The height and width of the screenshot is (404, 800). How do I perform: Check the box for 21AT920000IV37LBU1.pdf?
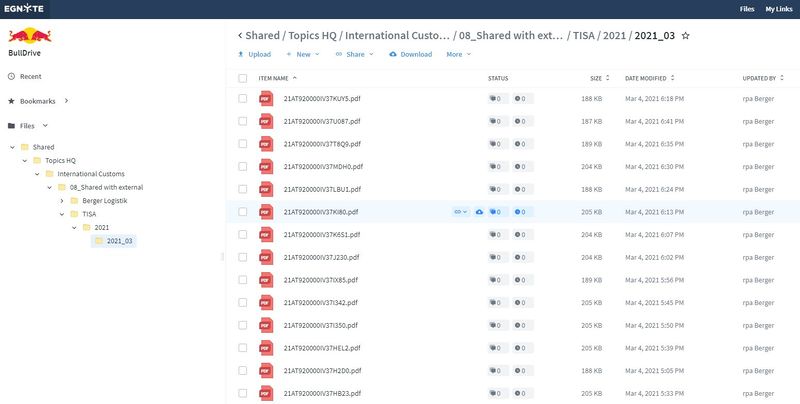pos(243,189)
